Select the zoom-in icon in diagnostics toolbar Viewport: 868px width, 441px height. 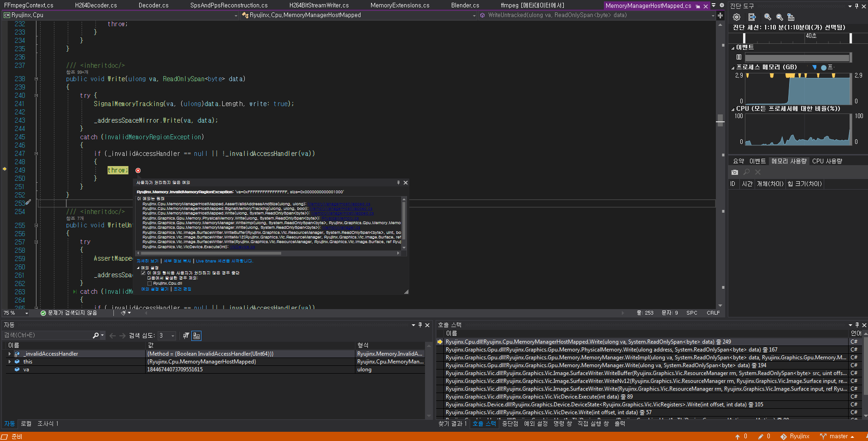point(768,17)
